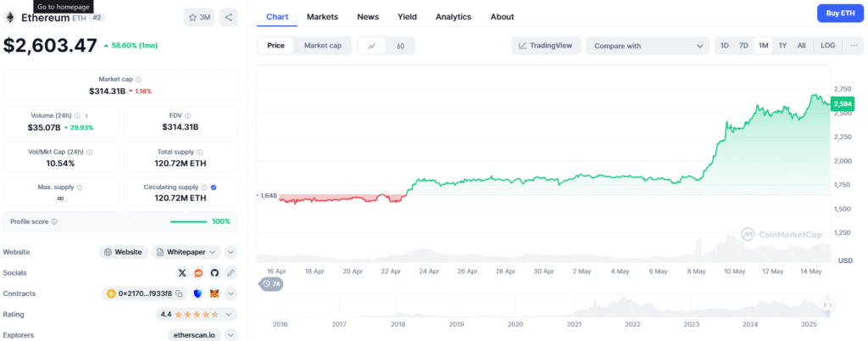Set chart range to 1D
This screenshot has width=868, height=341.
tap(725, 46)
